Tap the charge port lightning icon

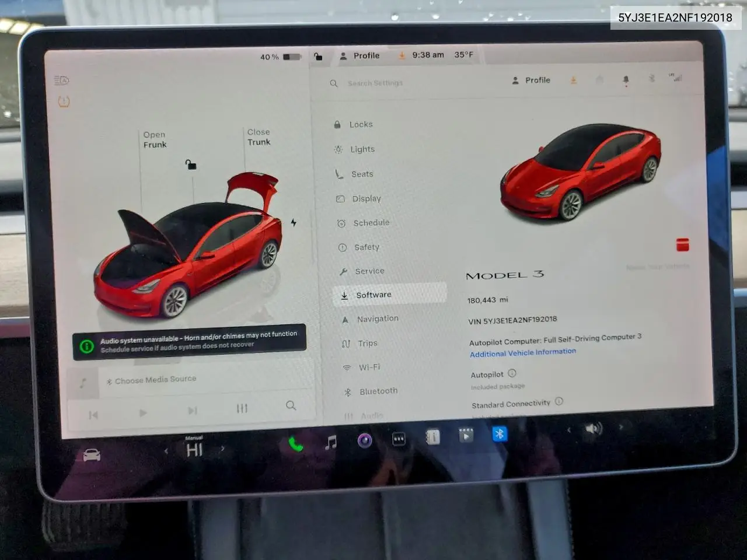(294, 223)
